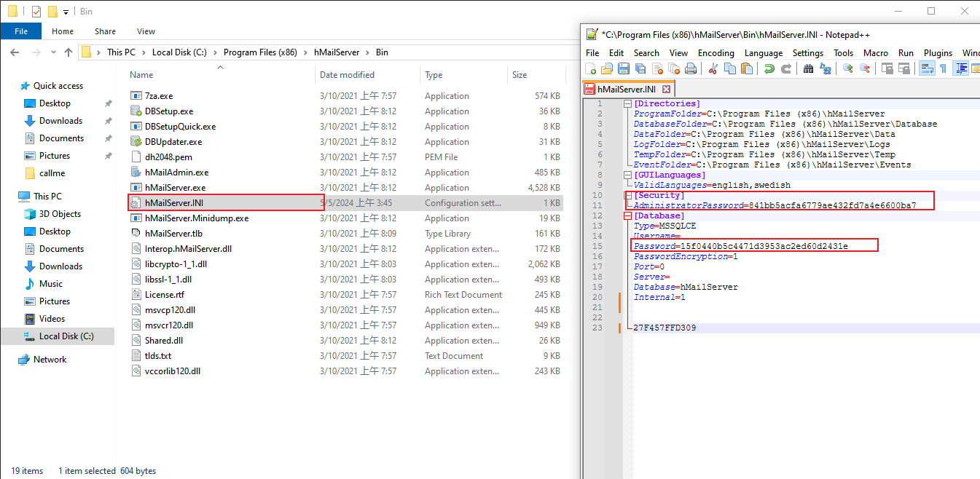
Task: Select the hMailServer.INI file row
Action: pos(346,203)
